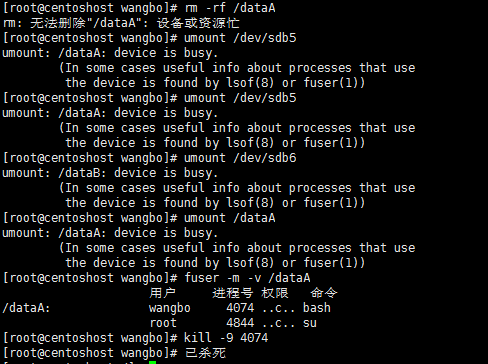Click the 'umount /dataA' command line

click(230, 218)
